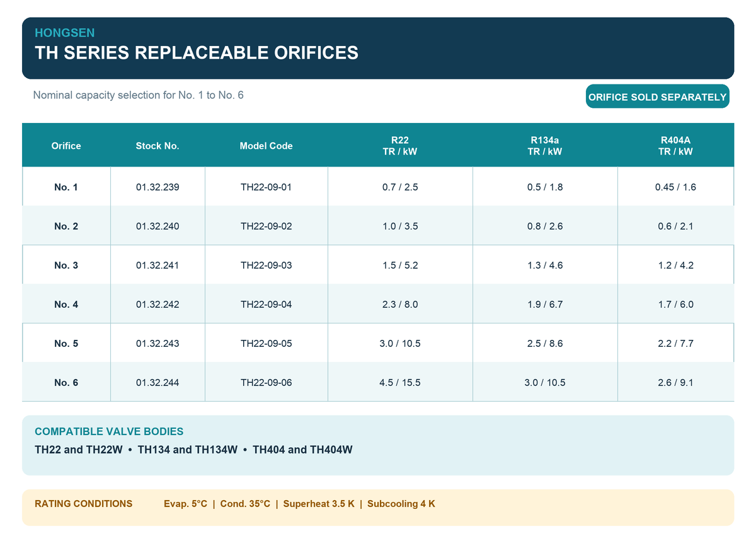Select the No. 4 orifice cell
The height and width of the screenshot is (536, 756).
click(x=66, y=305)
